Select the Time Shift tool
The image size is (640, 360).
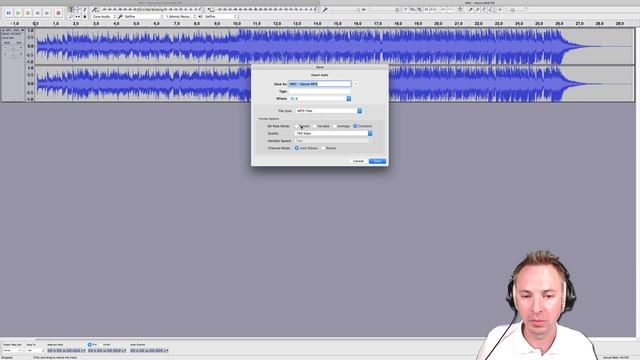(78, 17)
